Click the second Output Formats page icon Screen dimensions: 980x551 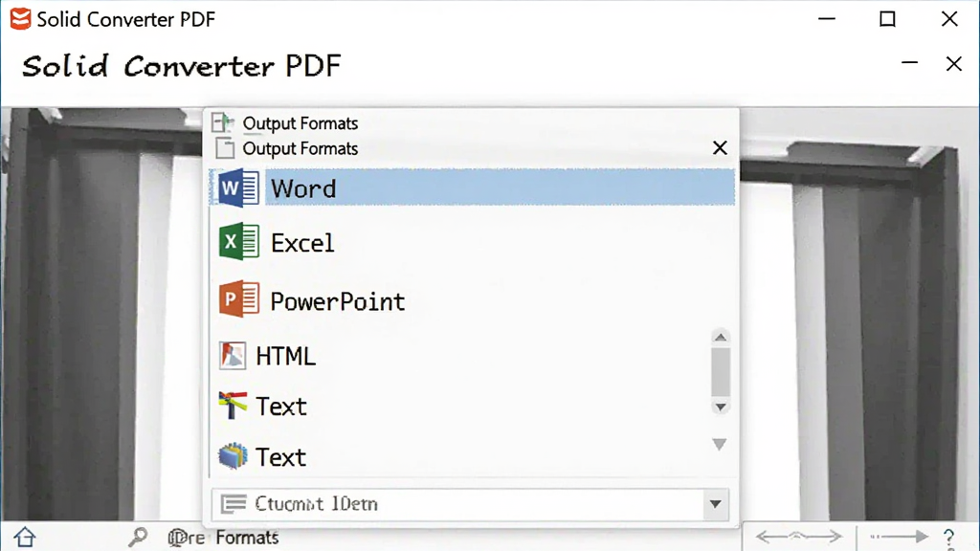point(224,148)
